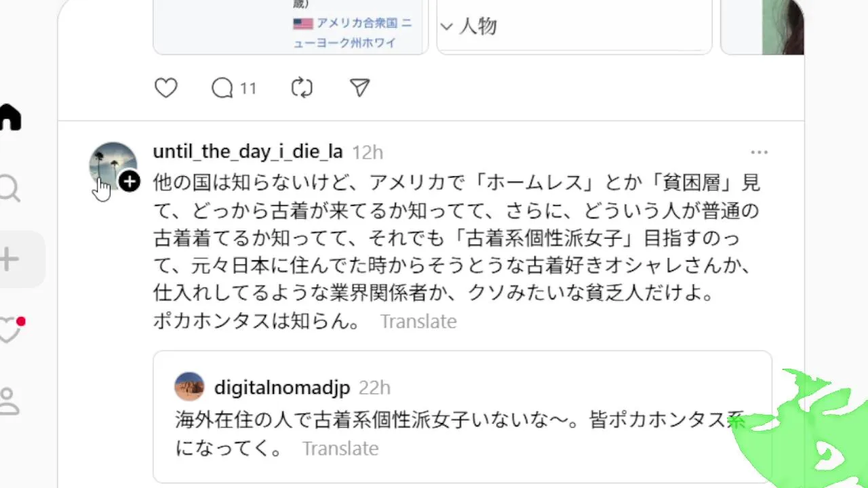Open digitalnomadjp username link
This screenshot has height=488, width=868.
point(282,388)
